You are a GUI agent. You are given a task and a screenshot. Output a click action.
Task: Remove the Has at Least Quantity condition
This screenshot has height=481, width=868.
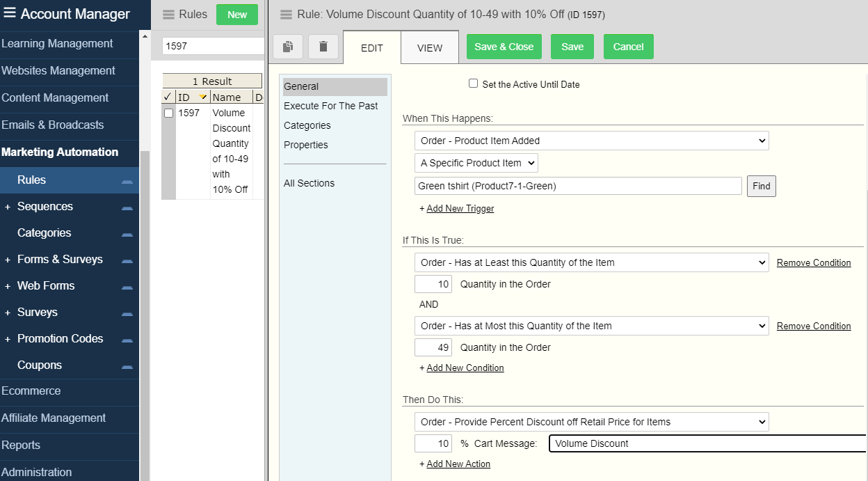(814, 262)
